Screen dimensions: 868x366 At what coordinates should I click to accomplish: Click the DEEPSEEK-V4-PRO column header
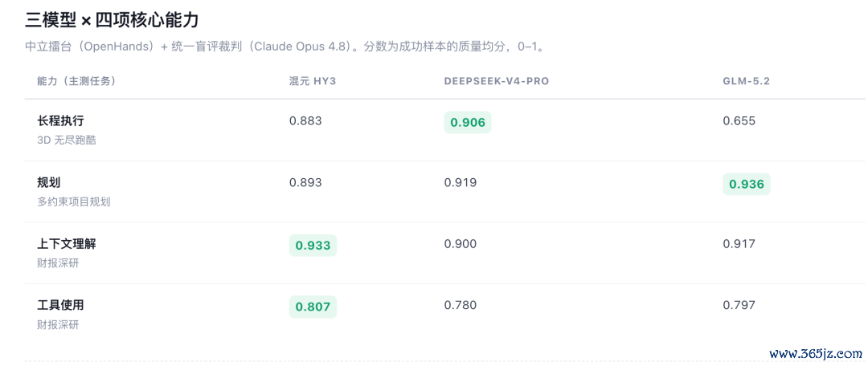coord(496,81)
